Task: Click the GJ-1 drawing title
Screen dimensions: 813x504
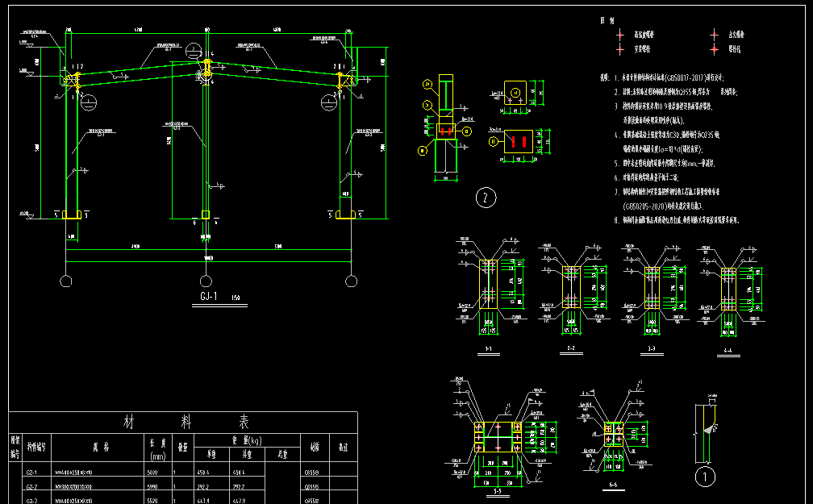Action: pyautogui.click(x=209, y=298)
